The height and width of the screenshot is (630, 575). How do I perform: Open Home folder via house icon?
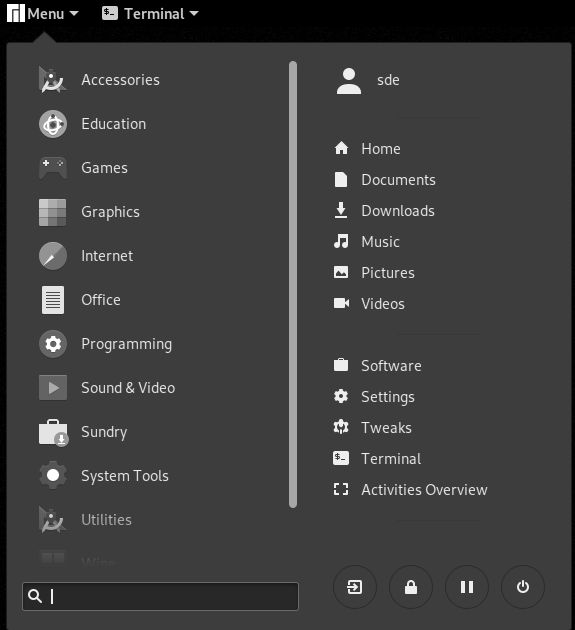click(341, 148)
